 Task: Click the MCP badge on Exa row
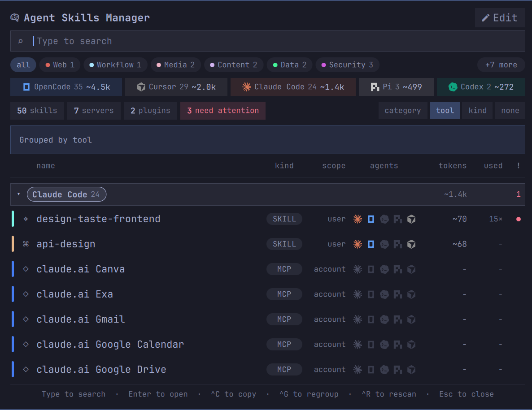[x=284, y=294]
